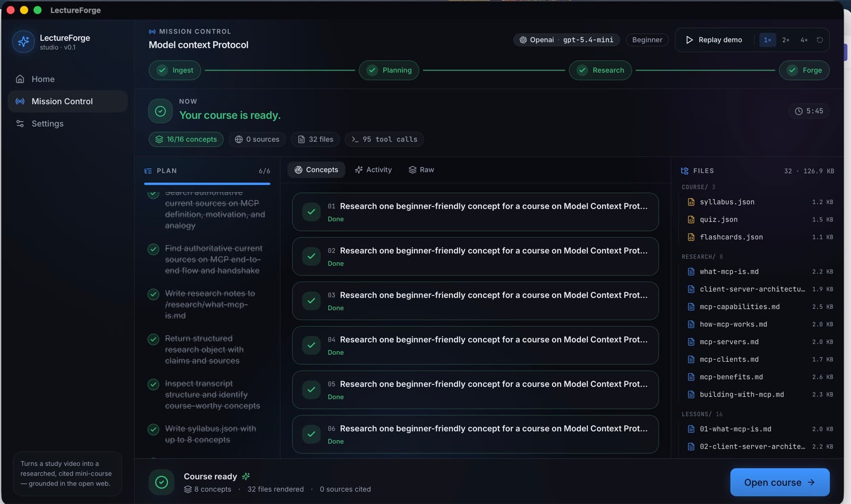The height and width of the screenshot is (504, 851).
Task: Click the footer Course ready checkmark icon
Action: [x=161, y=482]
